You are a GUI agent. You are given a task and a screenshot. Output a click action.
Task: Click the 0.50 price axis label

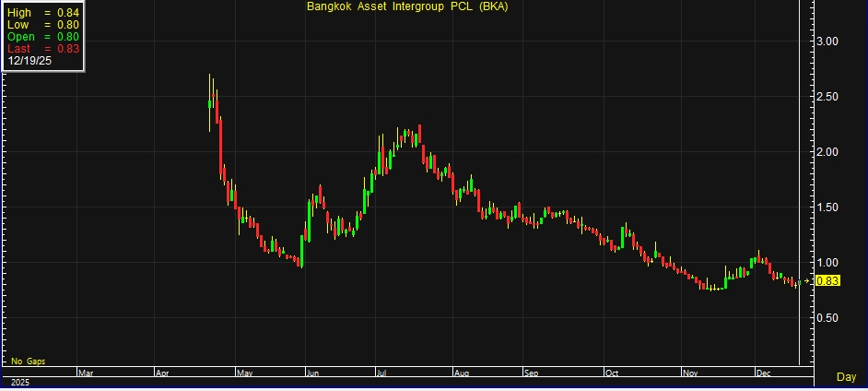827,318
